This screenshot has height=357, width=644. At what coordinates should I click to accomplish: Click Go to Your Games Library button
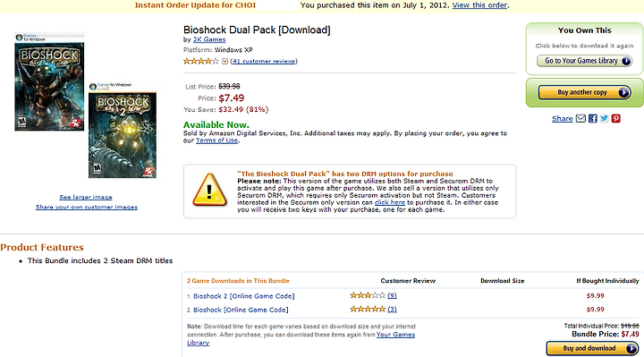pyautogui.click(x=584, y=61)
